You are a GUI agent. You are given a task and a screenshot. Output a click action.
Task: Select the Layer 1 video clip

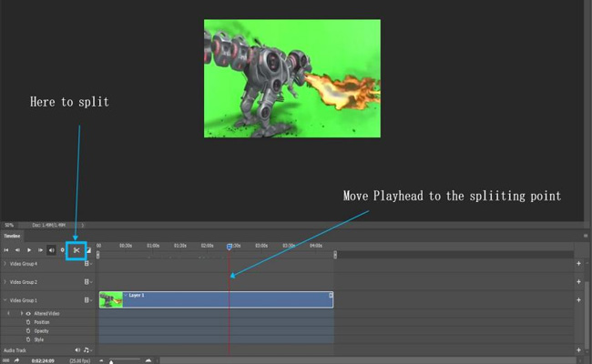[217, 299]
